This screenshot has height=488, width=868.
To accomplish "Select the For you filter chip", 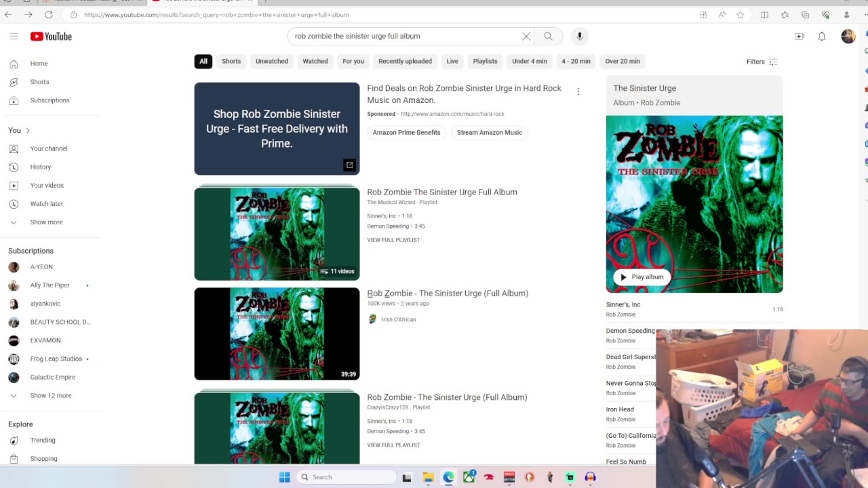I will coord(353,61).
